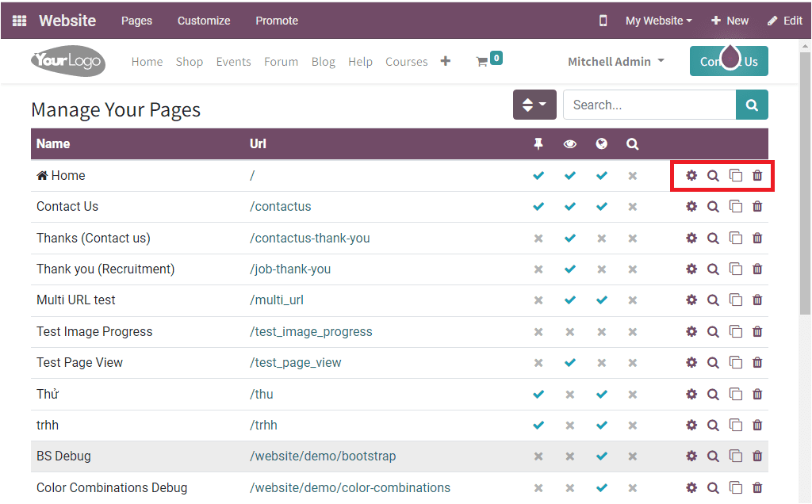This screenshot has height=504, width=812.
Task: Open the Customize menu
Action: pyautogui.click(x=203, y=21)
